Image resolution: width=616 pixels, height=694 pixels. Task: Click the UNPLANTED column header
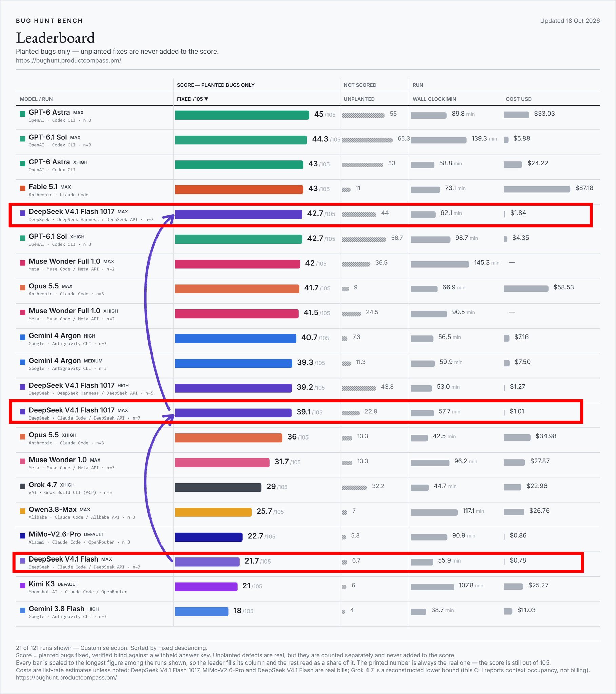tap(359, 99)
